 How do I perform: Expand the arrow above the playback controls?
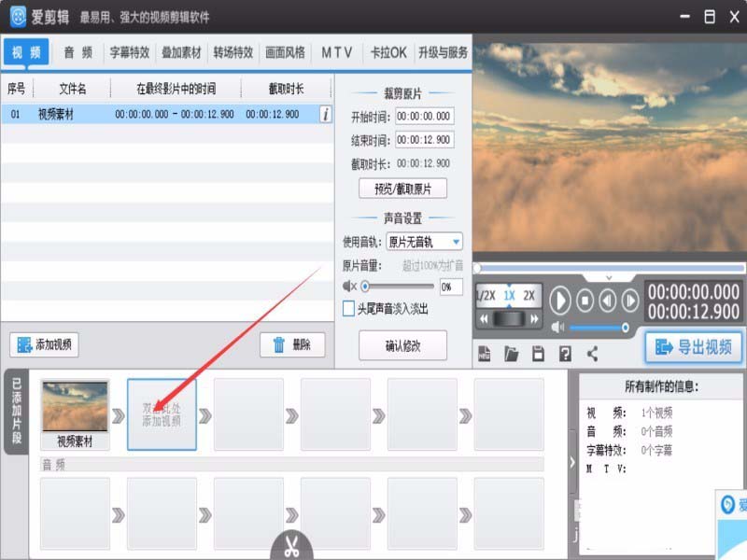click(x=609, y=279)
